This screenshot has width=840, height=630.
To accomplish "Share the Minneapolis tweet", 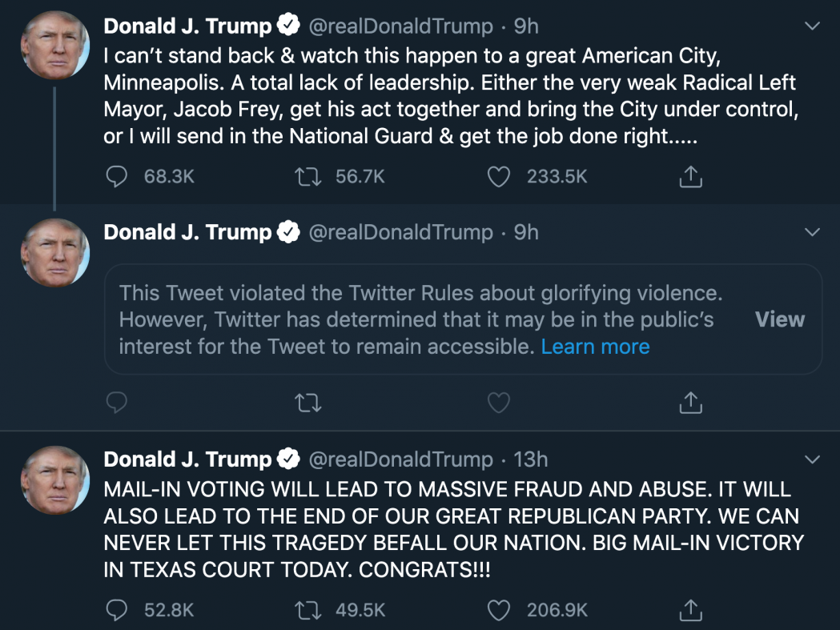I will coord(689,176).
